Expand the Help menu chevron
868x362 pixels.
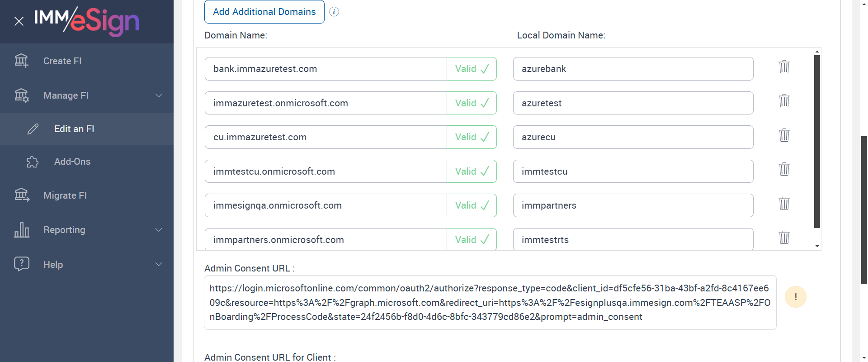click(159, 264)
